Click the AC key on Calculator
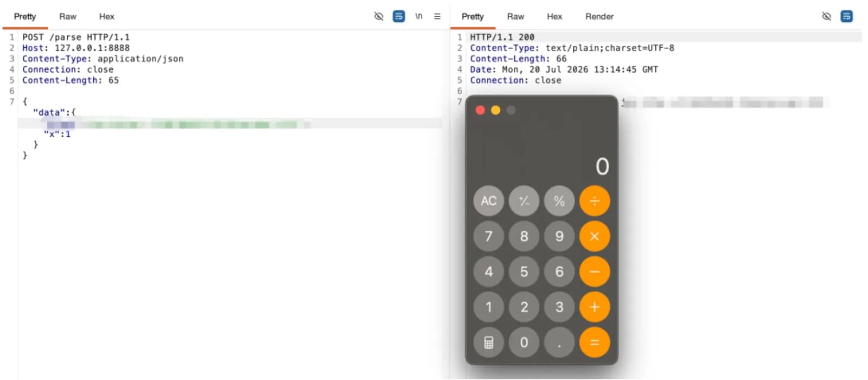868x380 pixels. [x=489, y=201]
